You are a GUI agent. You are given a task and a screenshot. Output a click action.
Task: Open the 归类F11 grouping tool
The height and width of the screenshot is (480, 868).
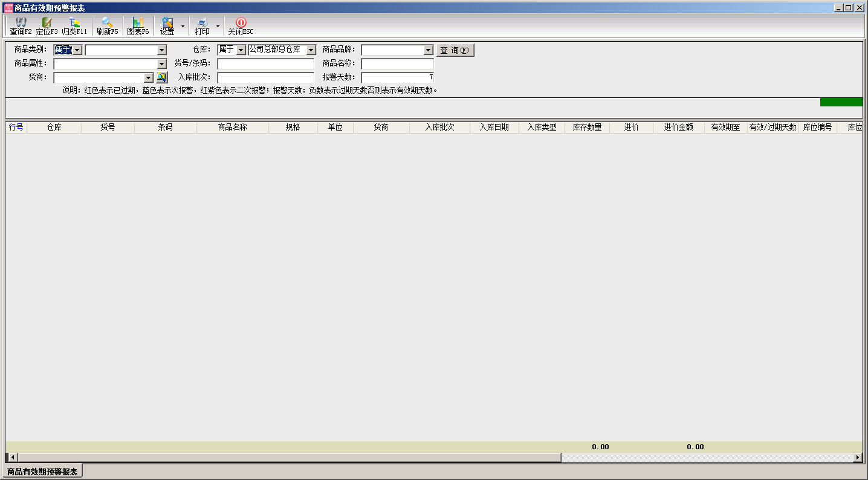pos(74,26)
